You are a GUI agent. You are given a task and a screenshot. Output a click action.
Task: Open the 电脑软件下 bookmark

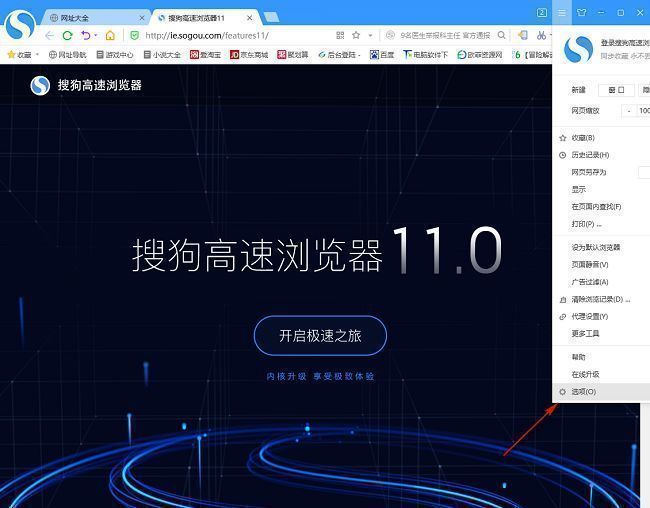pos(425,54)
